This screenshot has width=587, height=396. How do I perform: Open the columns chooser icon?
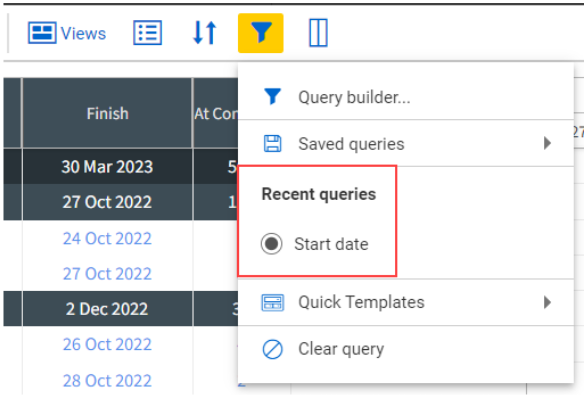pos(318,33)
